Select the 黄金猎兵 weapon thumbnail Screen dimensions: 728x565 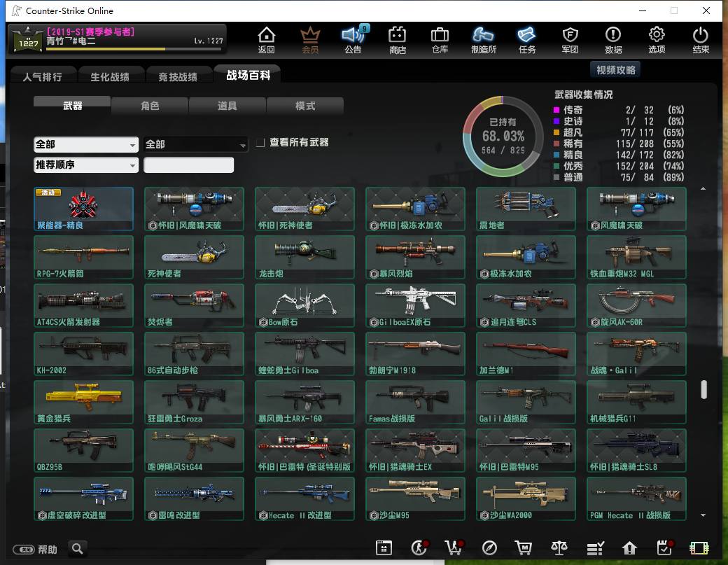click(x=83, y=402)
